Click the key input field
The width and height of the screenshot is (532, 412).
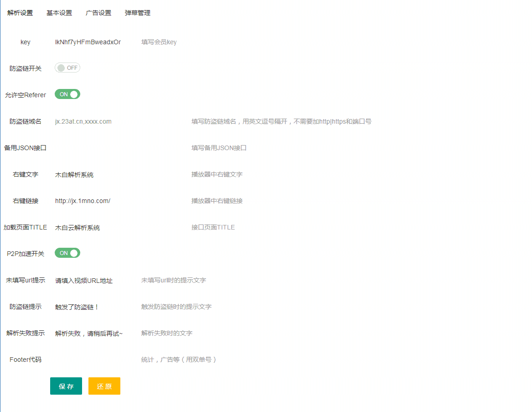[91, 42]
